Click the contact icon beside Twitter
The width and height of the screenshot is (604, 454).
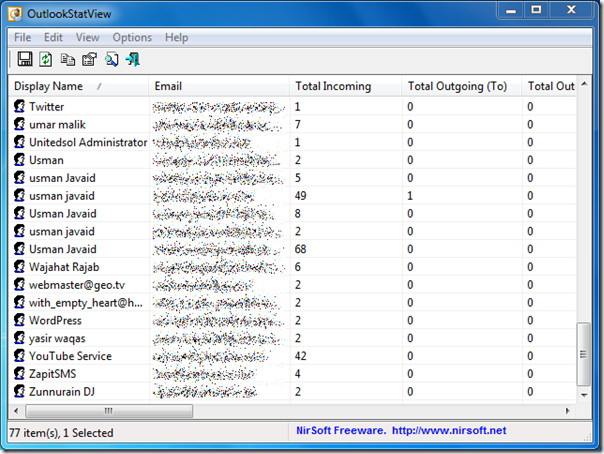click(19, 106)
